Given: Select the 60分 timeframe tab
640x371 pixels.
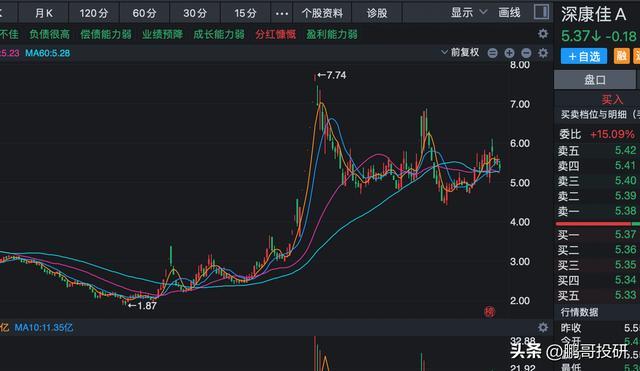Looking at the screenshot, I should pos(144,13).
